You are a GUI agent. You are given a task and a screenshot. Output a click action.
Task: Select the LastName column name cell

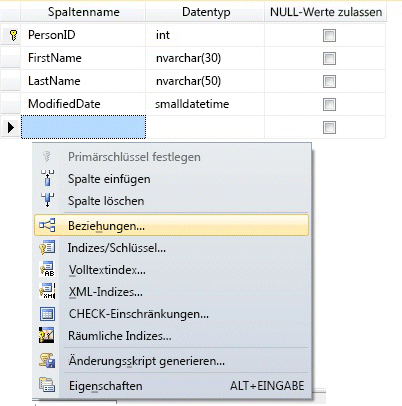[83, 81]
